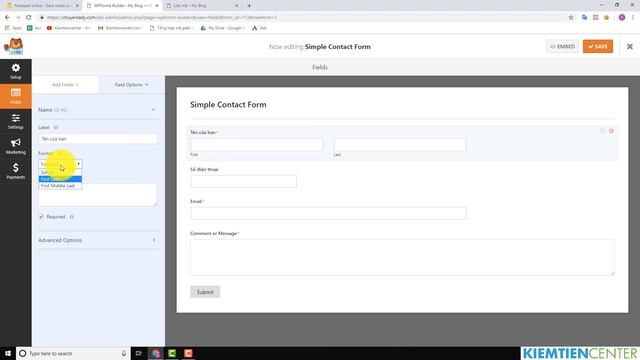The height and width of the screenshot is (360, 640).
Task: Click Last name input in preview
Action: pos(400,144)
